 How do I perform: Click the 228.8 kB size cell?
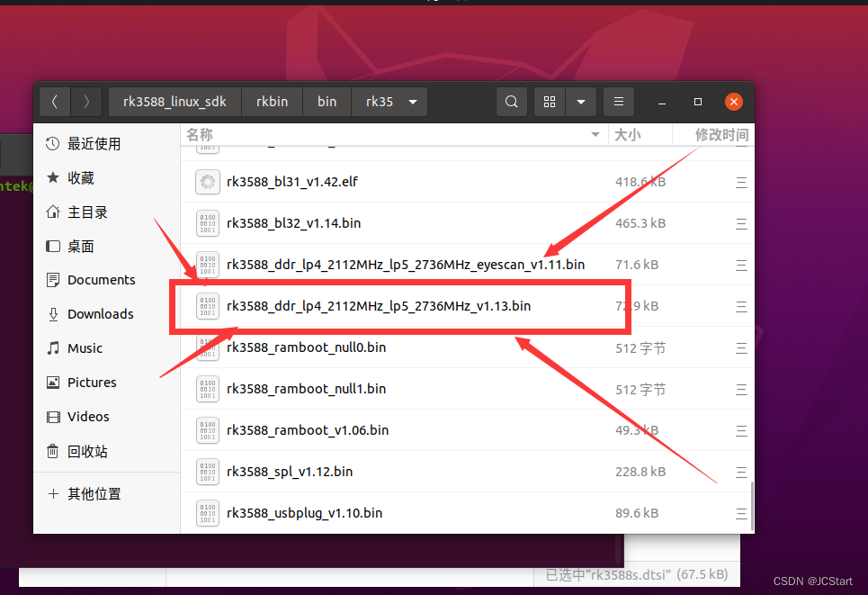tap(640, 472)
